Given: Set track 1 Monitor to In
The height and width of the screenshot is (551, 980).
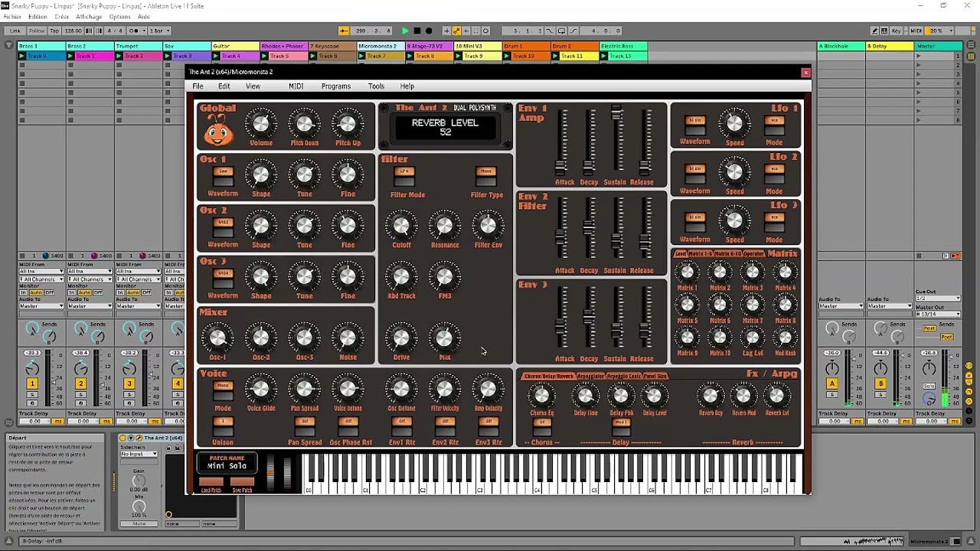Looking at the screenshot, I should click(23, 292).
